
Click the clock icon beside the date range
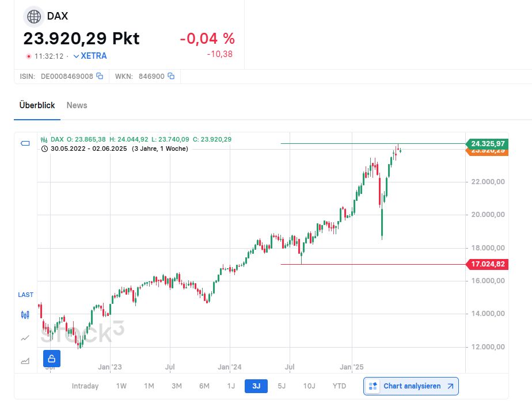point(44,148)
